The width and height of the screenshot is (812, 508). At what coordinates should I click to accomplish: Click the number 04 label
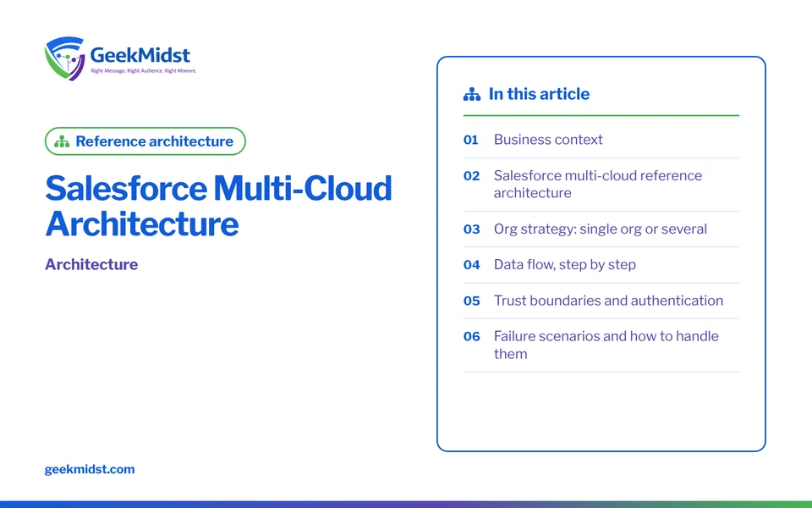[471, 265]
